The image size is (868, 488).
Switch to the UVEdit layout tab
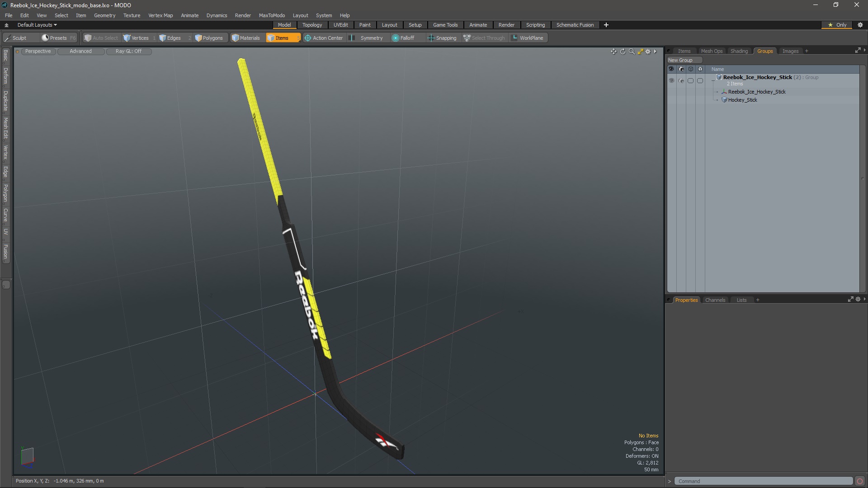[340, 25]
